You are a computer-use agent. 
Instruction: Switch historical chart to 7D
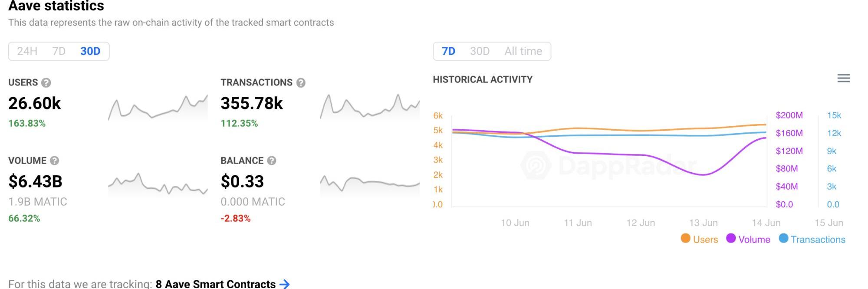click(448, 51)
